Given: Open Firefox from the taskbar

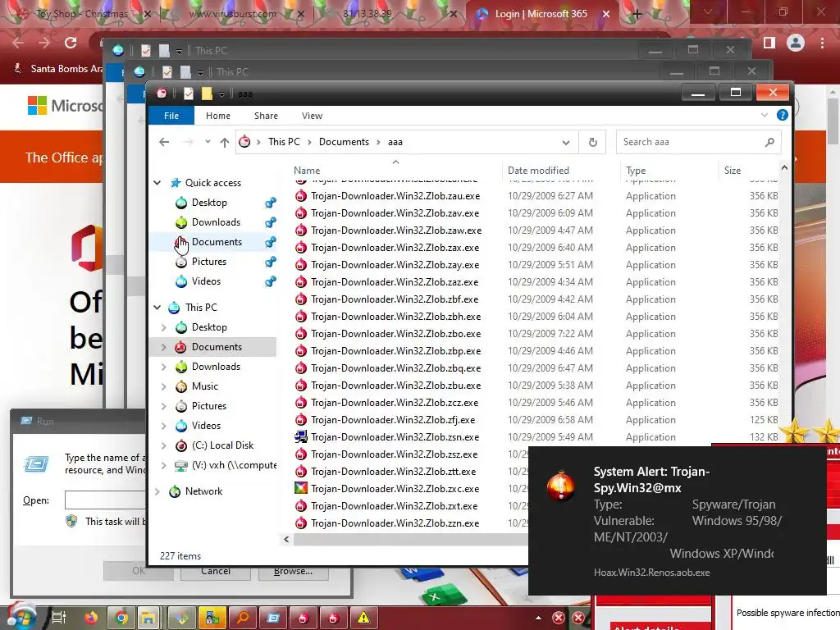Looking at the screenshot, I should [x=92, y=618].
